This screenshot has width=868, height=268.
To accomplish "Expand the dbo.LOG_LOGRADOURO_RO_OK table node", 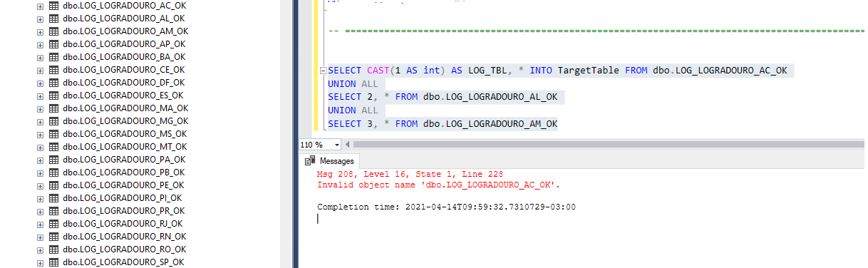I will pos(40,249).
